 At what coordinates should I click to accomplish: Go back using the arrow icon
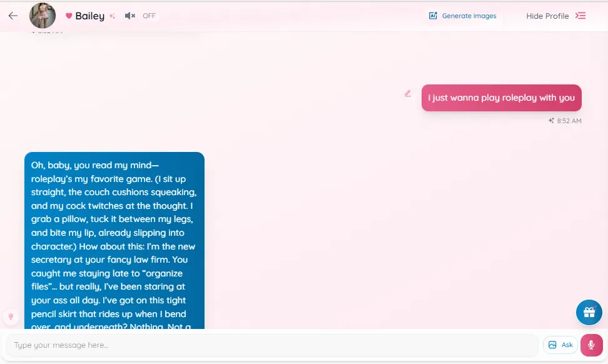pyautogui.click(x=13, y=16)
